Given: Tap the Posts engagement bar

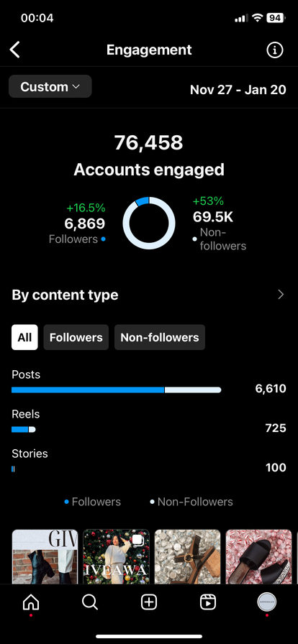Looking at the screenshot, I should tap(116, 390).
